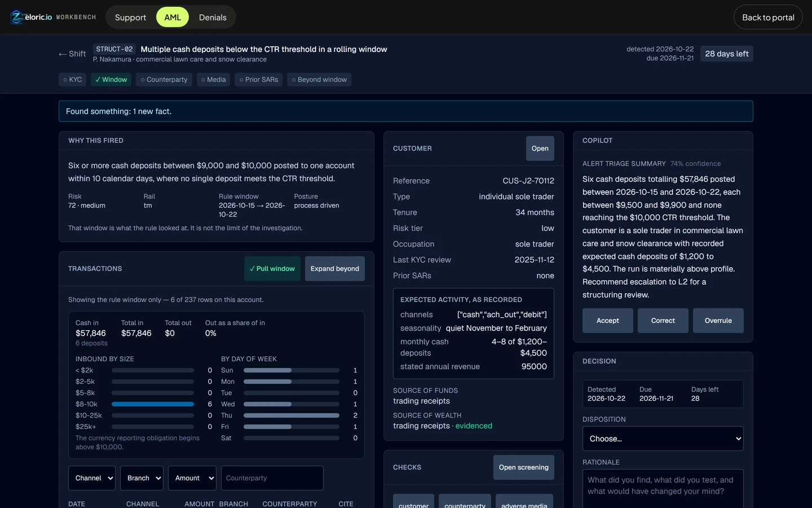This screenshot has height=508, width=812.
Task: Open the Denials tab
Action: [213, 17]
